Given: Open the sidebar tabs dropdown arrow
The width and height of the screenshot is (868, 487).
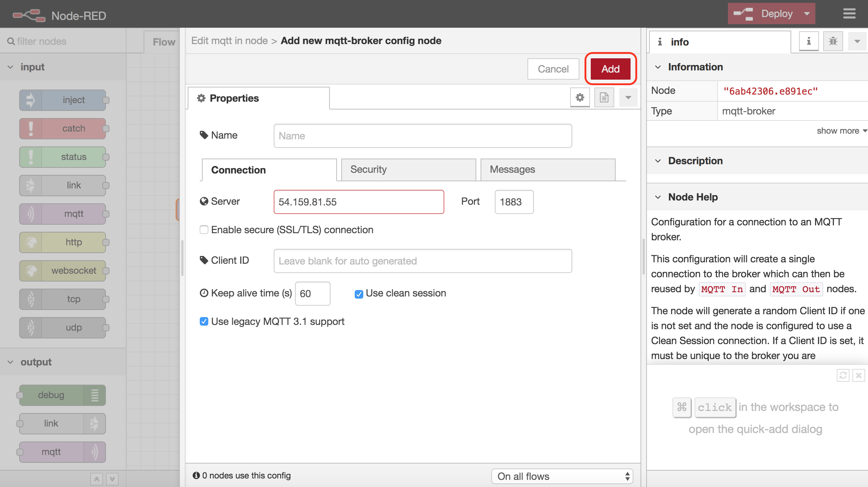Looking at the screenshot, I should click(x=857, y=41).
